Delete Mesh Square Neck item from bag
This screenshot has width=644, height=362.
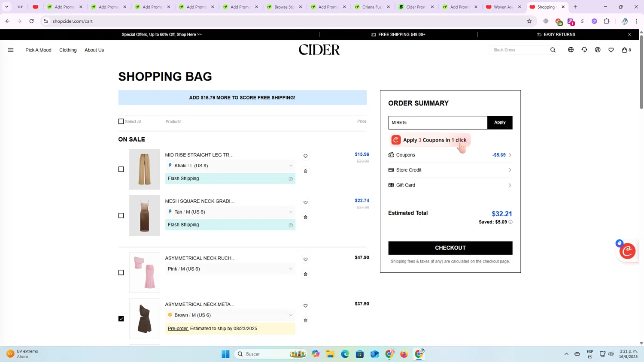[306, 217]
